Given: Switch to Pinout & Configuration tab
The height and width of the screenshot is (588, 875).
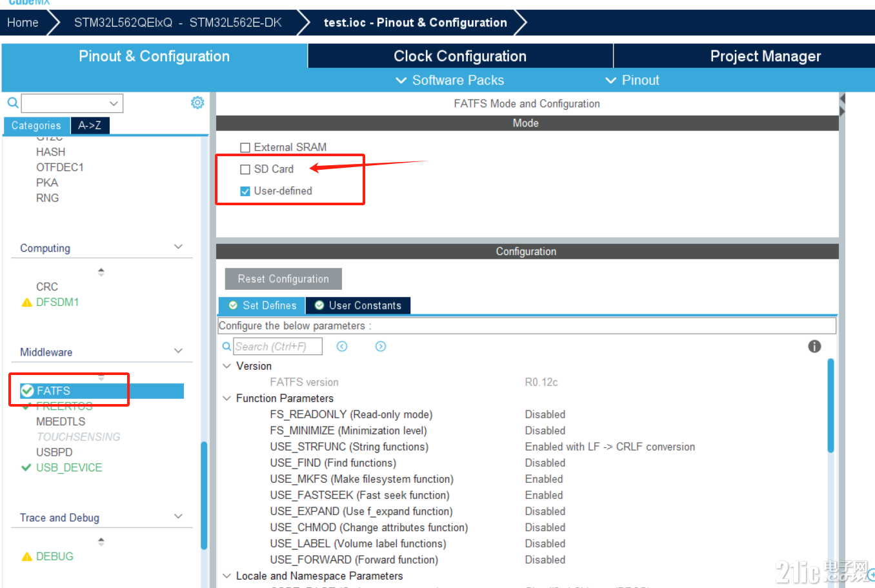Looking at the screenshot, I should 154,56.
